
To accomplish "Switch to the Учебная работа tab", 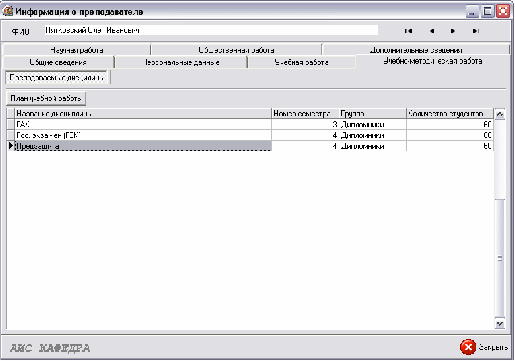I will click(x=301, y=62).
